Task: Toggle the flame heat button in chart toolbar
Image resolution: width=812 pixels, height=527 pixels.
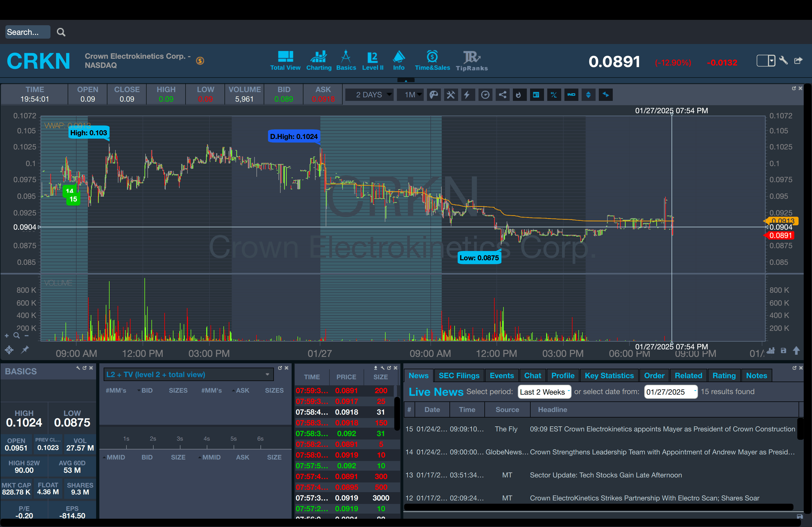Action: (x=519, y=95)
